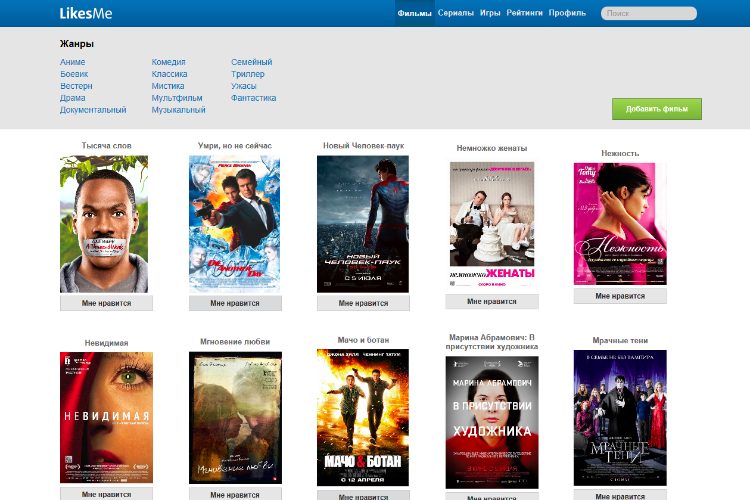
Task: Open the Марина Абрамович poster
Action: coord(492,422)
